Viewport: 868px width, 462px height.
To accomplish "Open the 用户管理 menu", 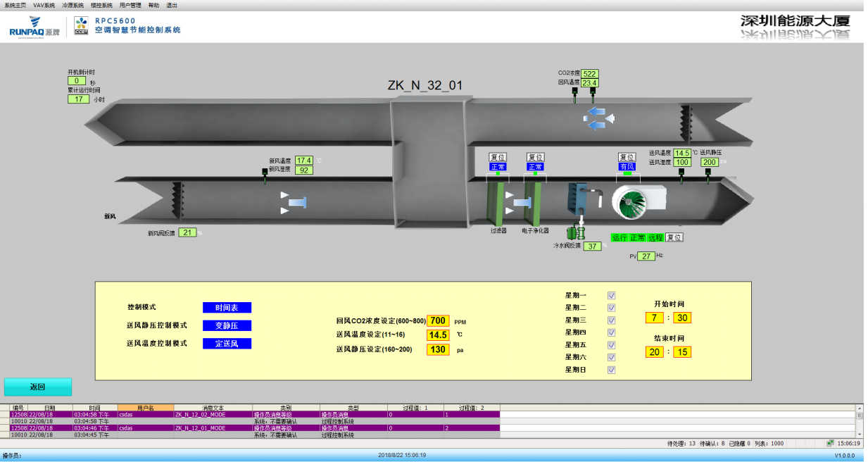I will coord(130,5).
